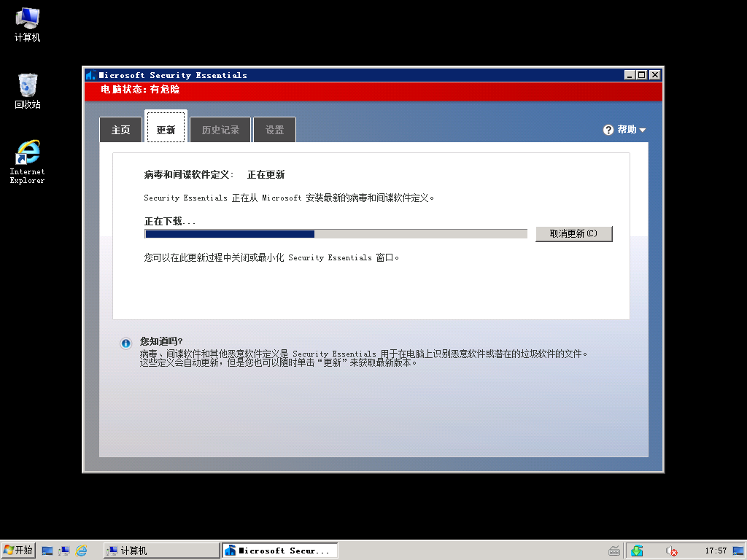
Task: Click the Microsoft Secur... taskbar button
Action: point(280,551)
